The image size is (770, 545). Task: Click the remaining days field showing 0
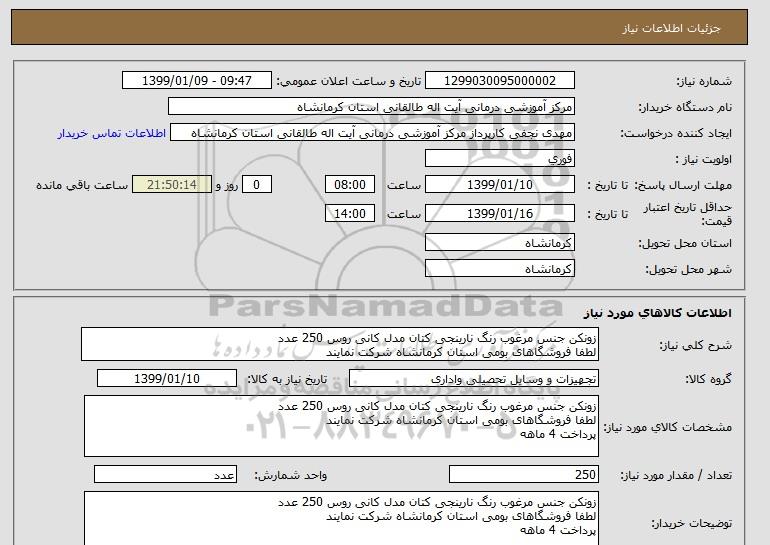(256, 185)
